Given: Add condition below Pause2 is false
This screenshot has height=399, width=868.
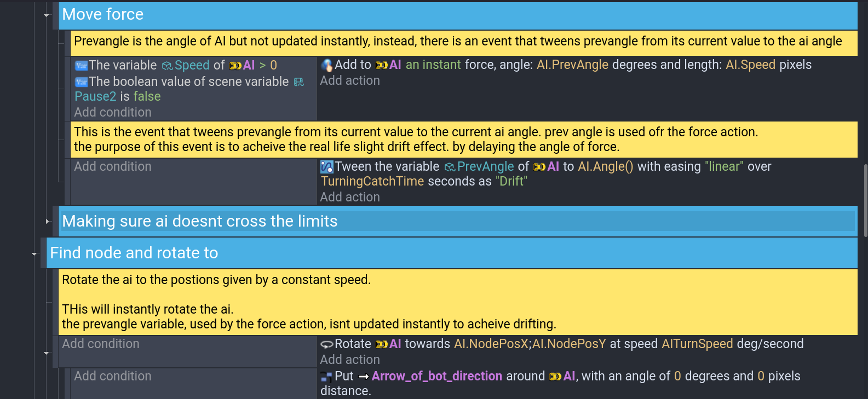Looking at the screenshot, I should [113, 112].
